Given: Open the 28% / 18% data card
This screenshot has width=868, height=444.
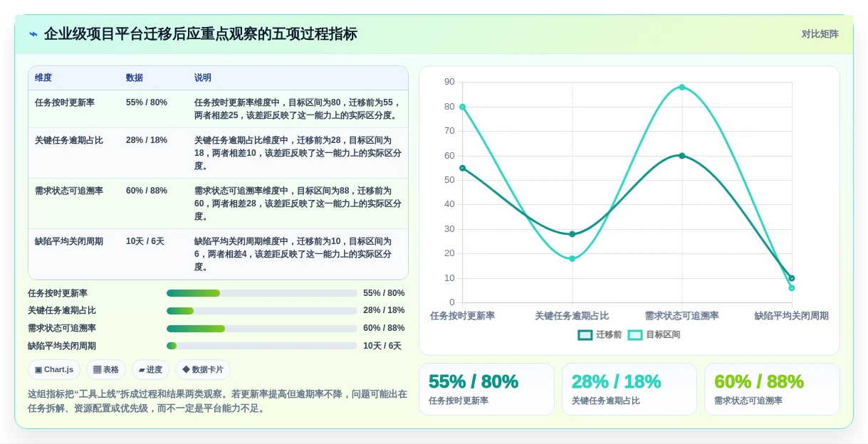Looking at the screenshot, I should (629, 389).
